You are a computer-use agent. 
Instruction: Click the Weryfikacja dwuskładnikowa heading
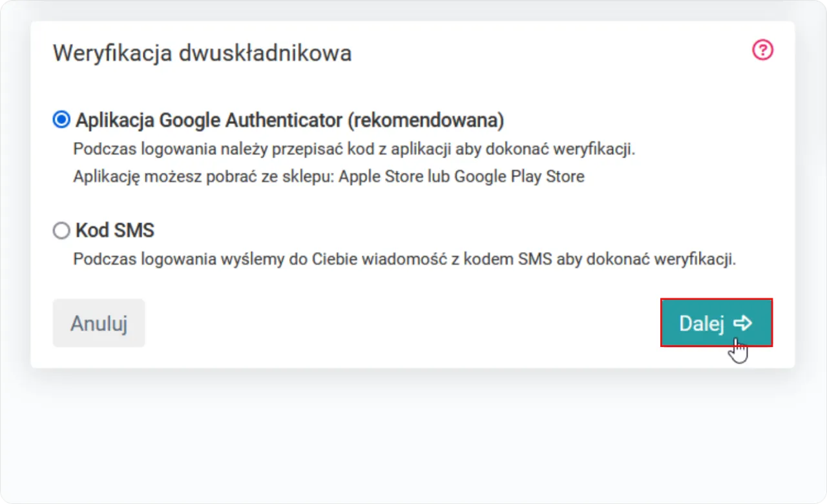pyautogui.click(x=202, y=53)
